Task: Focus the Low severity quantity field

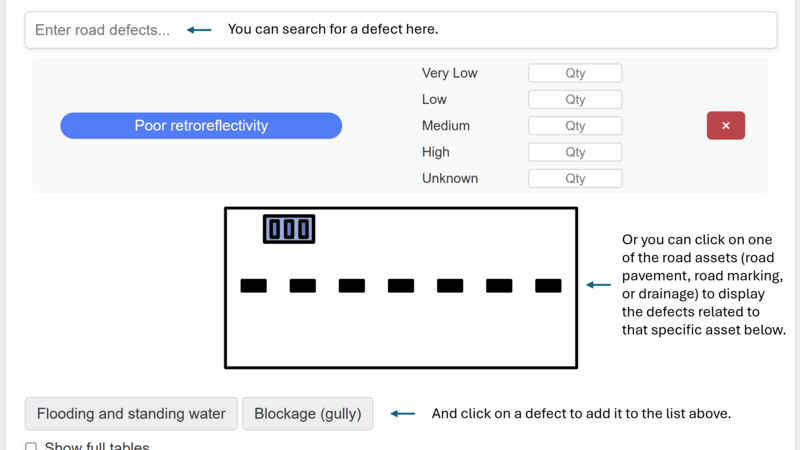Action: pyautogui.click(x=575, y=100)
